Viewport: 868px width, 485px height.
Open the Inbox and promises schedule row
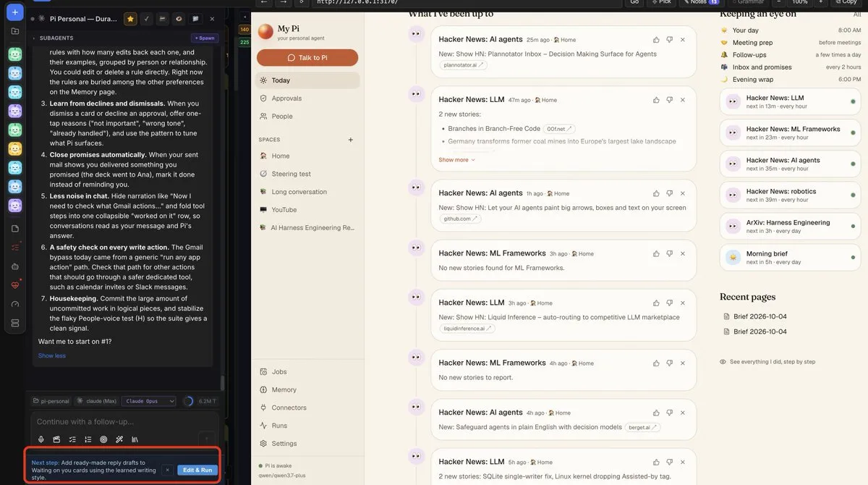click(791, 67)
